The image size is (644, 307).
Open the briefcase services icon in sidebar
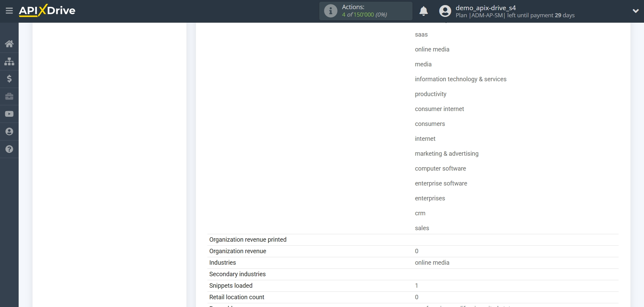(9, 96)
